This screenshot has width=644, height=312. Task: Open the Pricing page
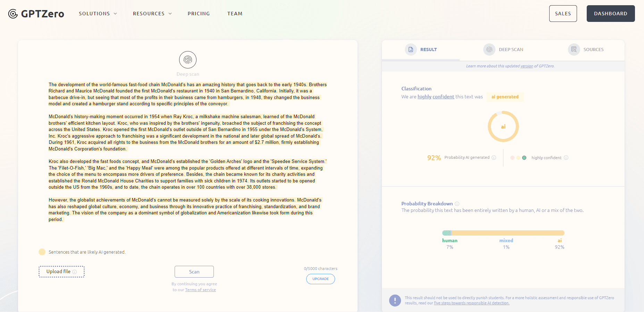pyautogui.click(x=199, y=14)
